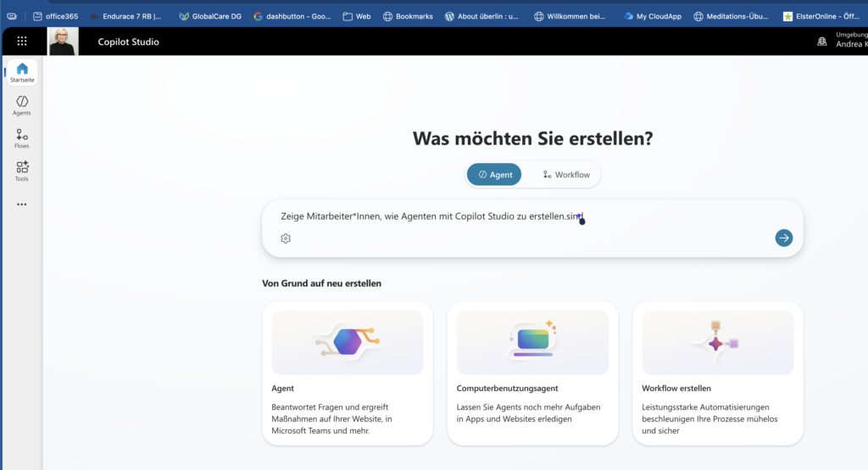Open the app launcher waffle icon
The image size is (868, 470).
pyautogui.click(x=22, y=41)
